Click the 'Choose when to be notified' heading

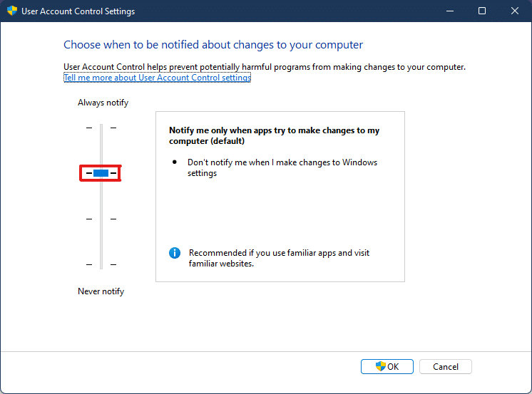(213, 45)
